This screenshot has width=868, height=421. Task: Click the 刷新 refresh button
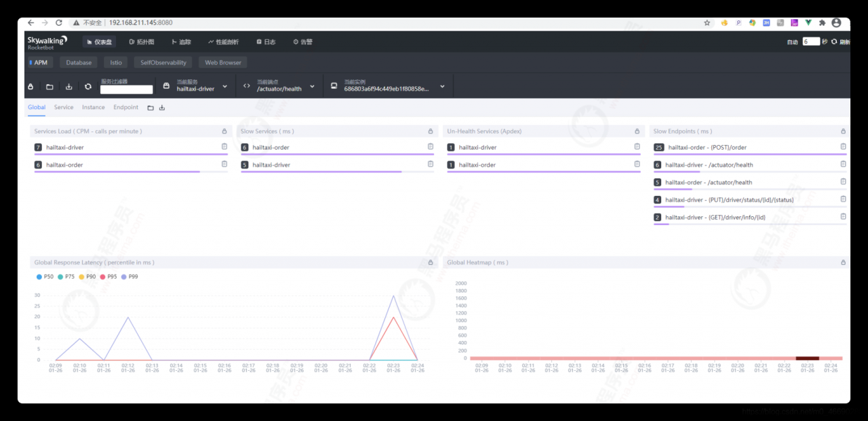(x=841, y=42)
